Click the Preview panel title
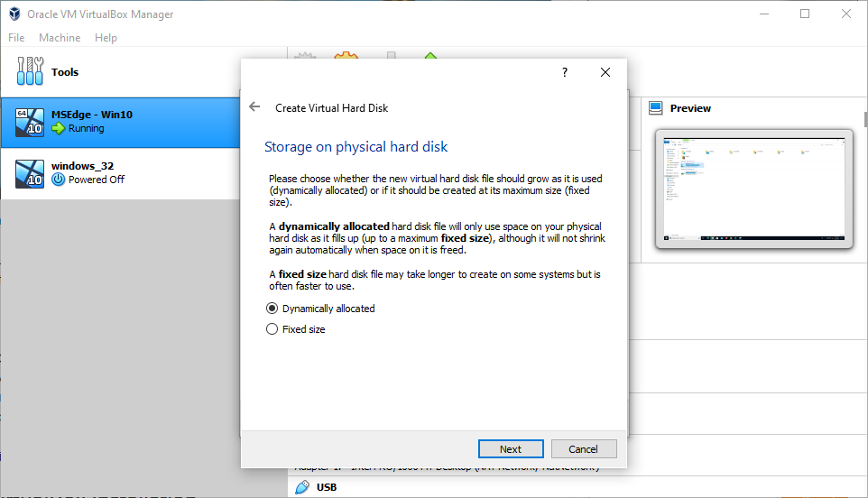Image resolution: width=868 pixels, height=498 pixels. pos(690,108)
